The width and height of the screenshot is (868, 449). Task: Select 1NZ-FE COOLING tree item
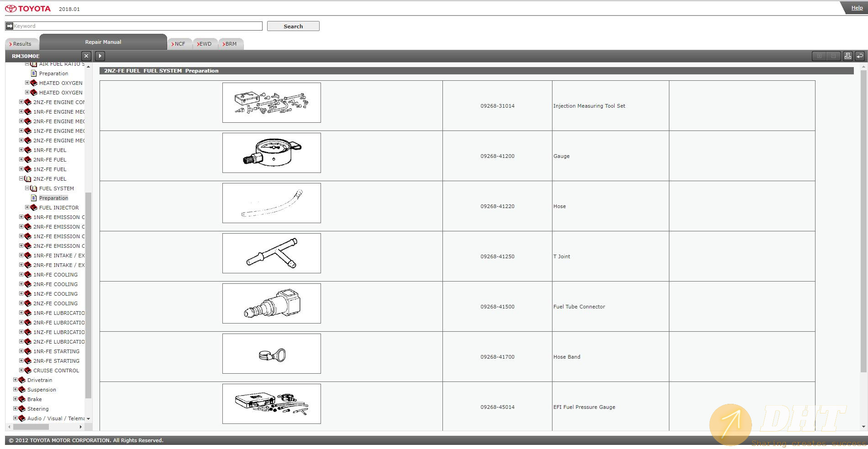point(55,294)
